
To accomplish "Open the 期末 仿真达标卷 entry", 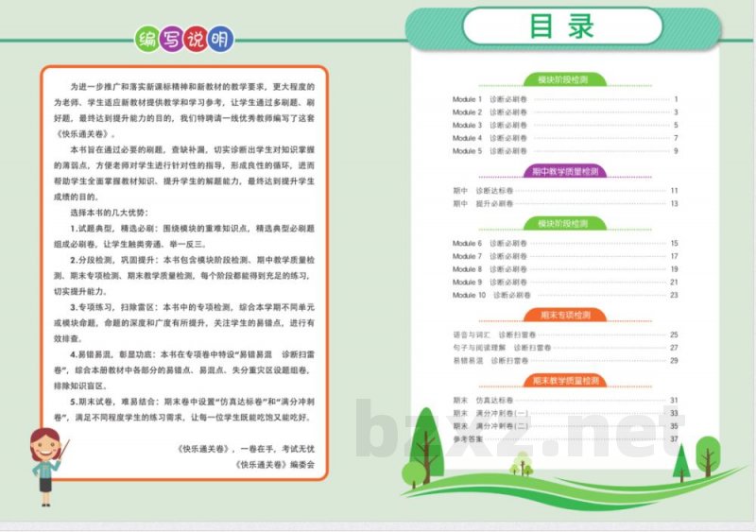I will (x=565, y=401).
